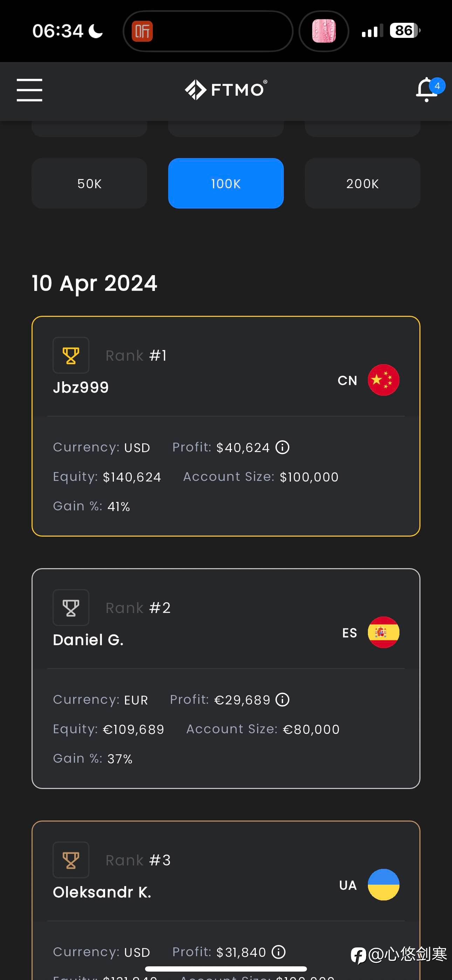Tap silver trophy icon for Rank #2
This screenshot has width=452, height=980.
coord(71,607)
